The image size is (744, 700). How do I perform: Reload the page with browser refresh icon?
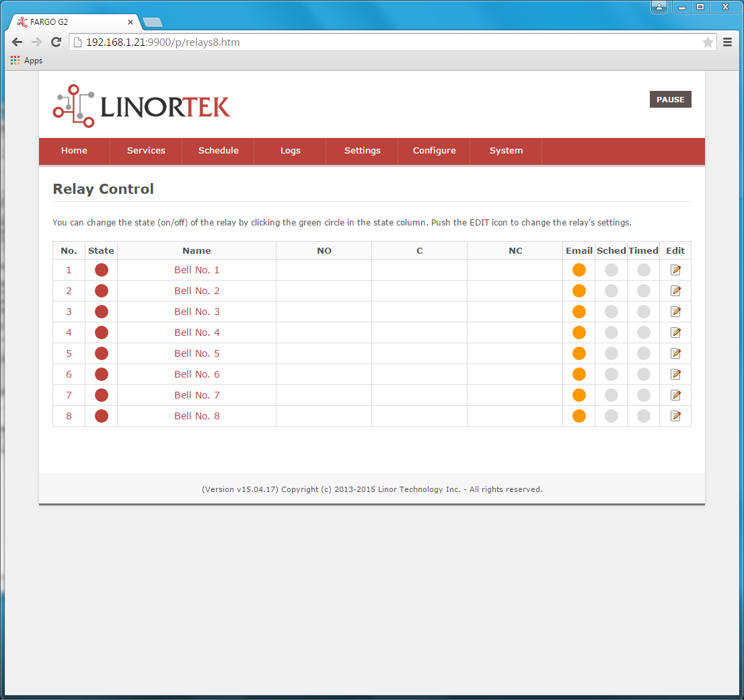point(57,42)
